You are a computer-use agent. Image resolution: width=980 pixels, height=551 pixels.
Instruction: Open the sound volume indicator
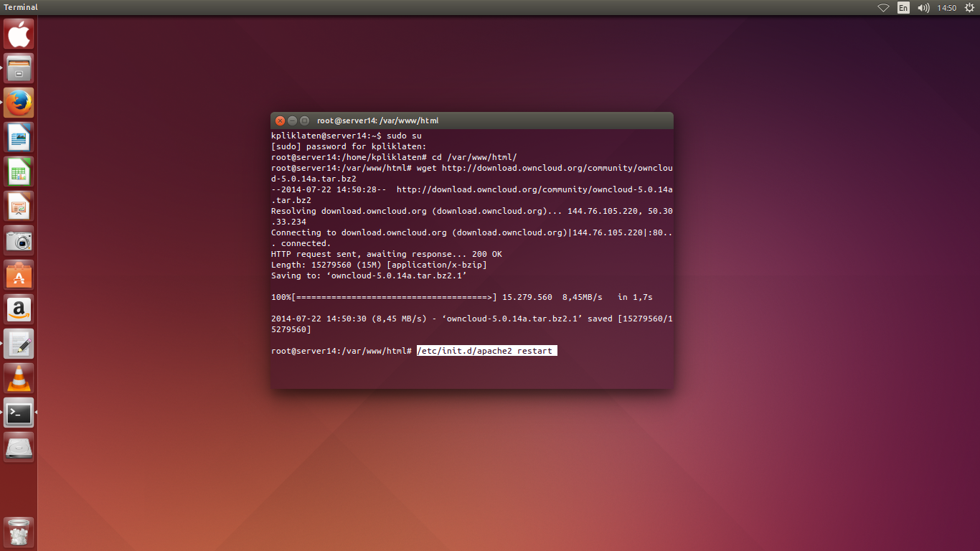click(923, 8)
